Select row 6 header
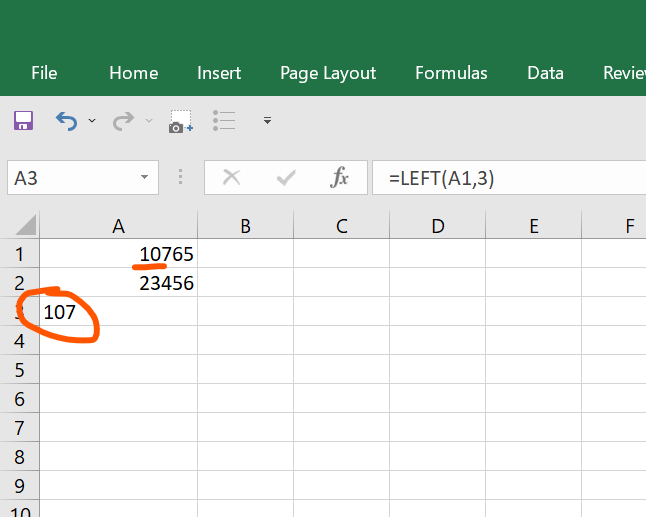 point(19,398)
